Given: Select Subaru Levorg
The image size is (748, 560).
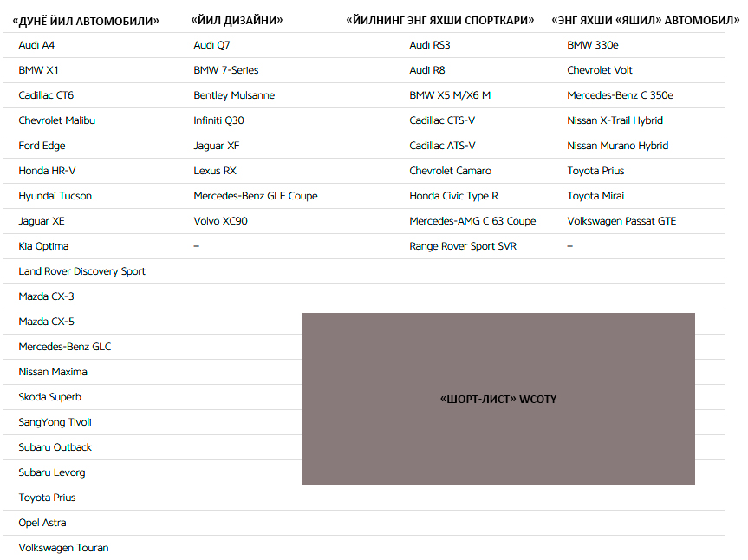Looking at the screenshot, I should click(52, 472).
